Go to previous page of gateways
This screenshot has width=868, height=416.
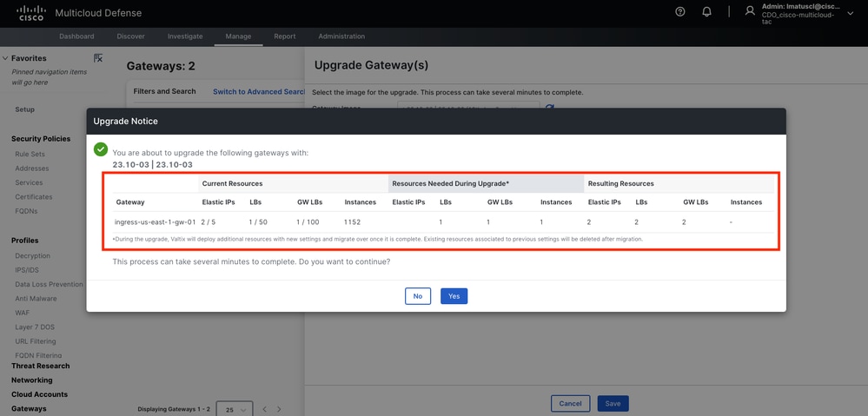point(265,409)
